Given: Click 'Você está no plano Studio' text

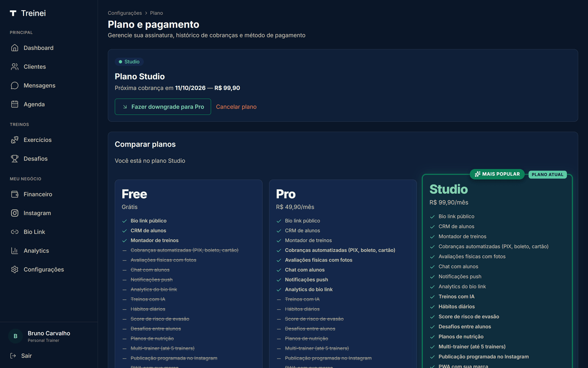Looking at the screenshot, I should pyautogui.click(x=150, y=160).
